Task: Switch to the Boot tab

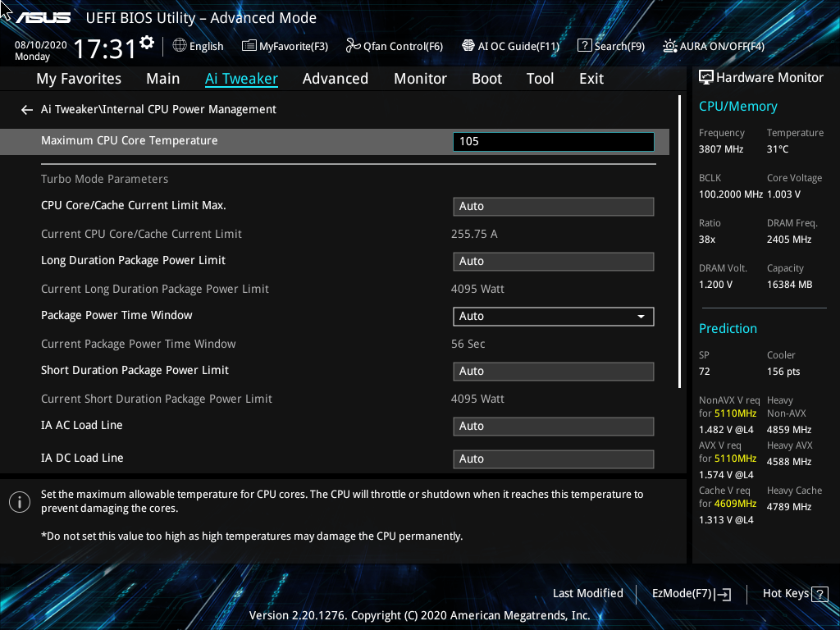Action: click(x=487, y=79)
